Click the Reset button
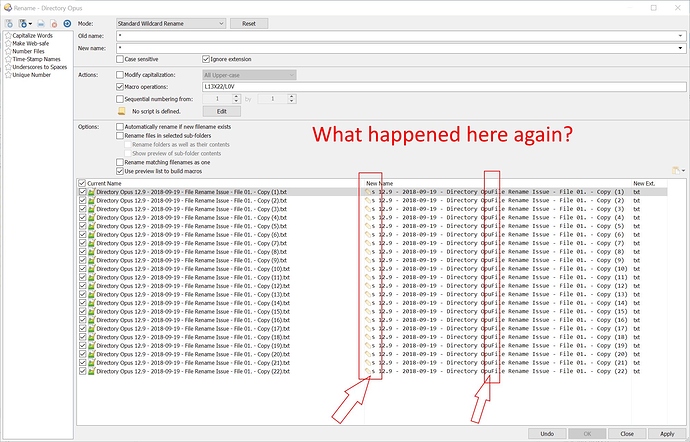690x442 pixels. [x=249, y=24]
